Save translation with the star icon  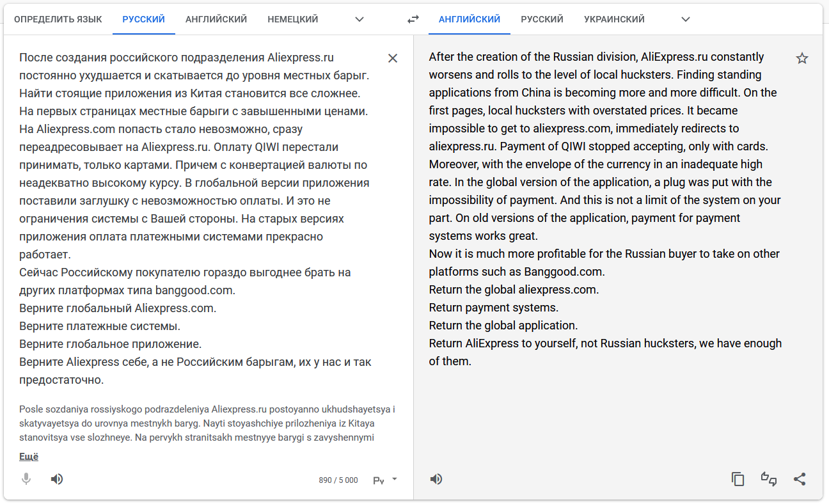click(x=802, y=59)
